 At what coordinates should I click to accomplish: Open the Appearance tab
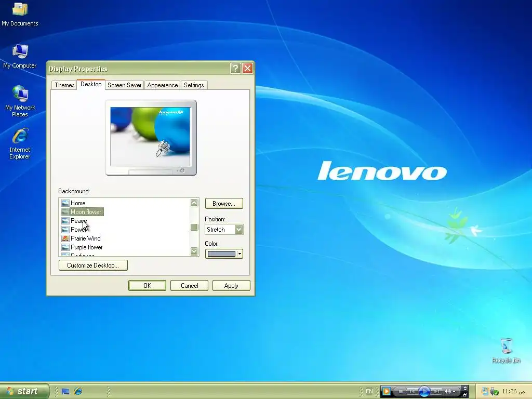point(163,85)
